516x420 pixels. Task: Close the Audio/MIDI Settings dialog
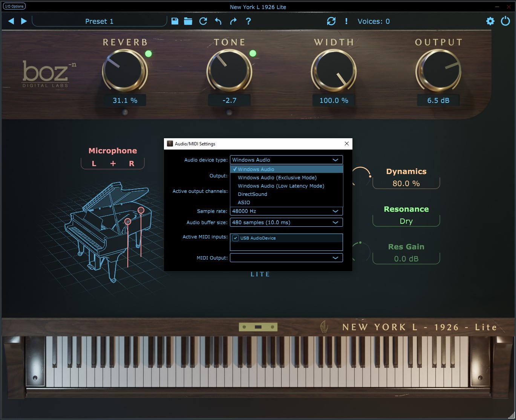pyautogui.click(x=347, y=144)
